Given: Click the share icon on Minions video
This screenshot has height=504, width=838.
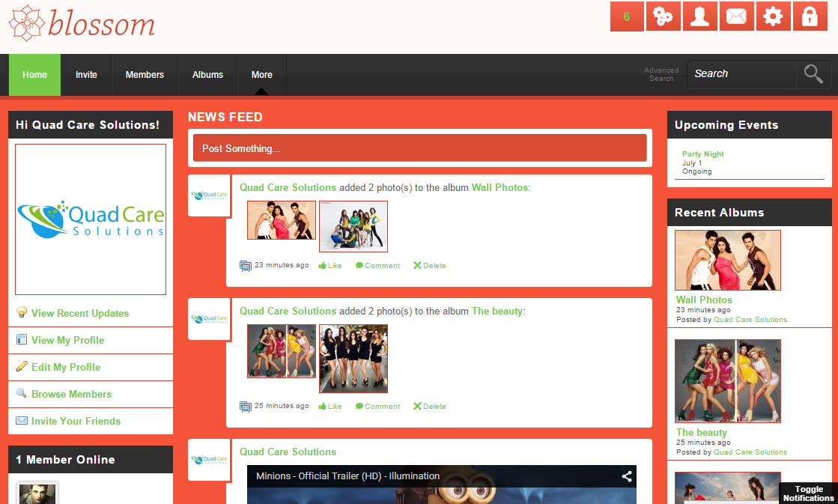Looking at the screenshot, I should pyautogui.click(x=626, y=476).
